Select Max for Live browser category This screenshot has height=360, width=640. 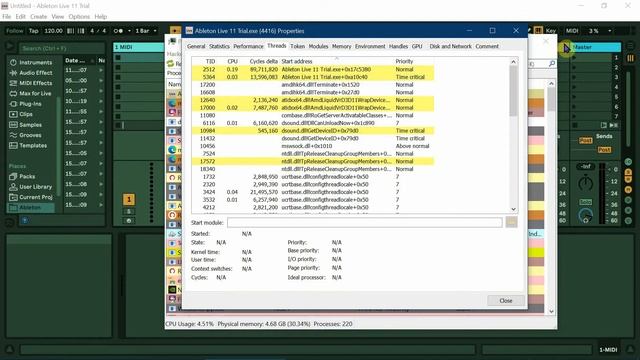[31, 93]
